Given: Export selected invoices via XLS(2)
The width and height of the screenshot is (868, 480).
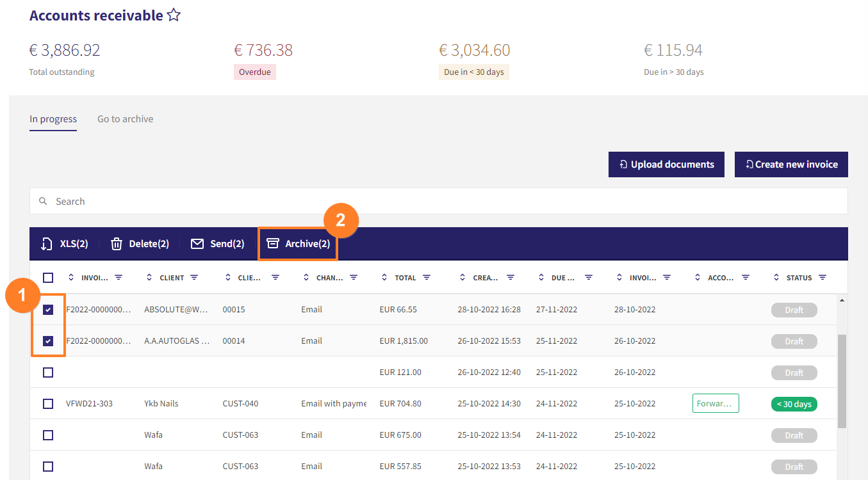Looking at the screenshot, I should click(64, 244).
